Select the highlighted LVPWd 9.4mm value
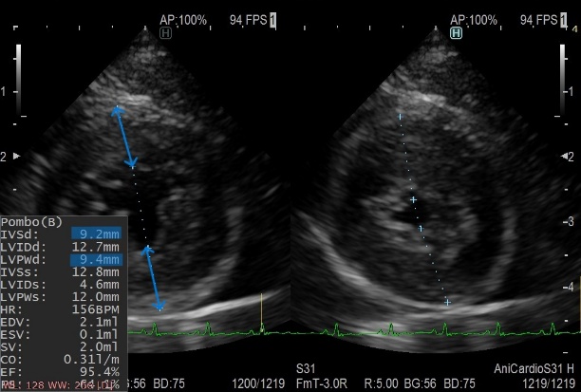This screenshot has width=581, height=392. click(97, 259)
